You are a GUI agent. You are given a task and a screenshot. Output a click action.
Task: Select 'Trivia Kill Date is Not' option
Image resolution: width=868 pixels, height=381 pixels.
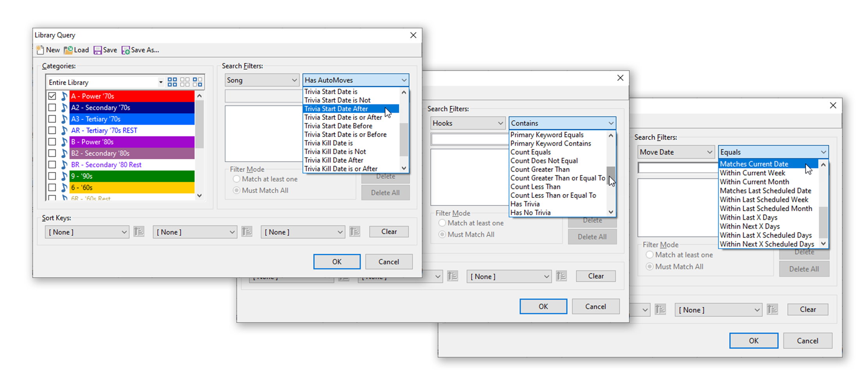[x=335, y=151]
